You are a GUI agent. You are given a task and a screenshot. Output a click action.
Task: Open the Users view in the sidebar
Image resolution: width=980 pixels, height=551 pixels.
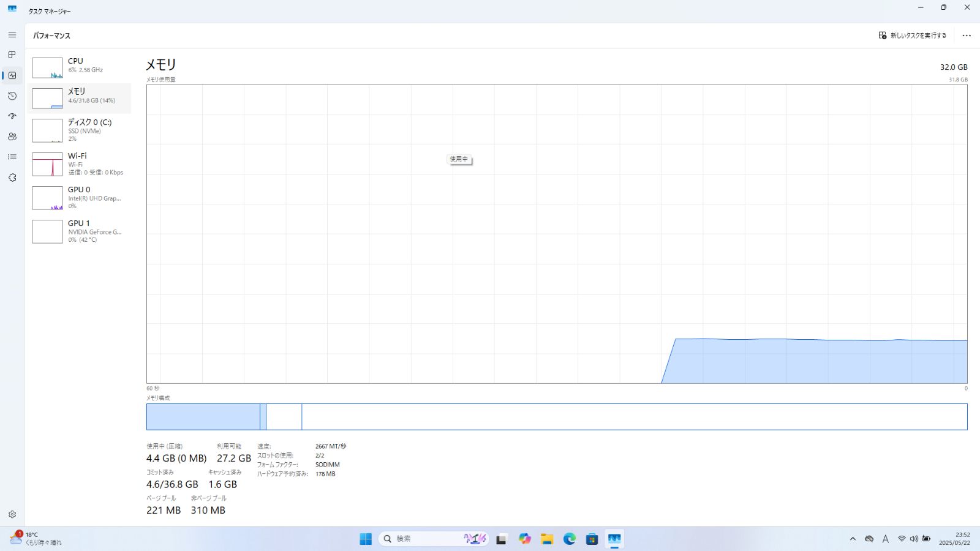pyautogui.click(x=12, y=137)
